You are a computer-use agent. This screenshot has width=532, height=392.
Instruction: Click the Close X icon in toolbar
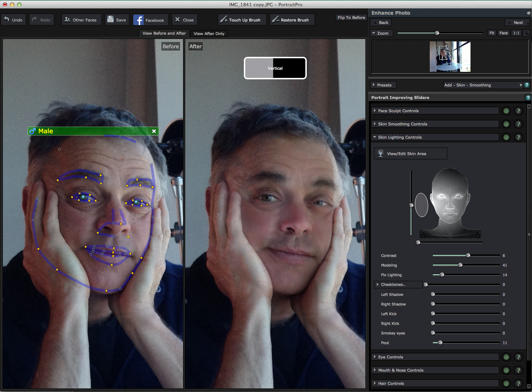tap(177, 19)
